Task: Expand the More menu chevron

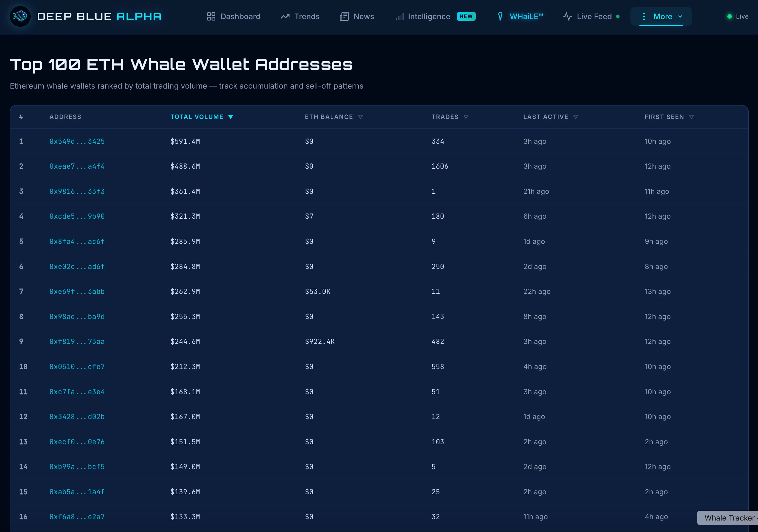Action: [680, 16]
